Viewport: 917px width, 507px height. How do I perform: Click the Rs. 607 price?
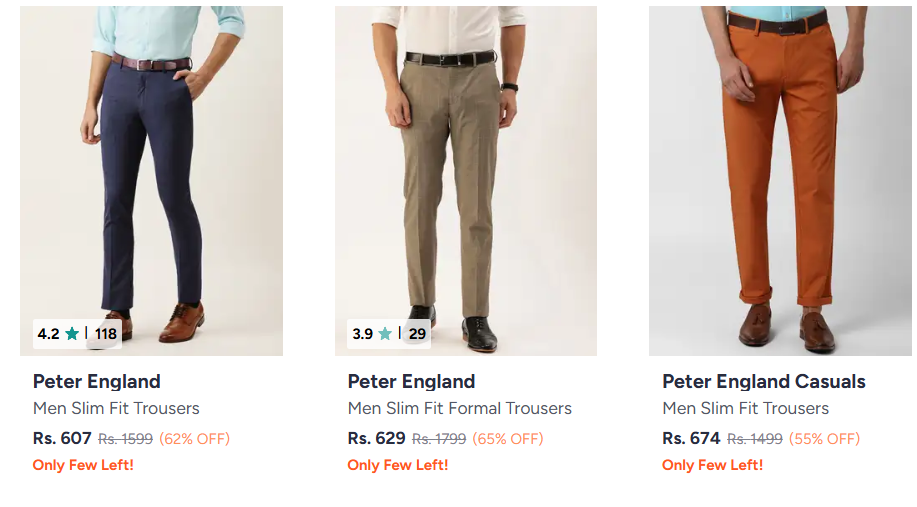tap(62, 438)
